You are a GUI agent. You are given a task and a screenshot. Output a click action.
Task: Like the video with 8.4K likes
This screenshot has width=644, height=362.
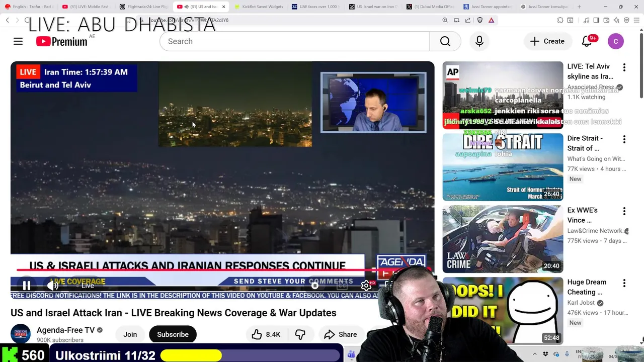[x=267, y=334]
